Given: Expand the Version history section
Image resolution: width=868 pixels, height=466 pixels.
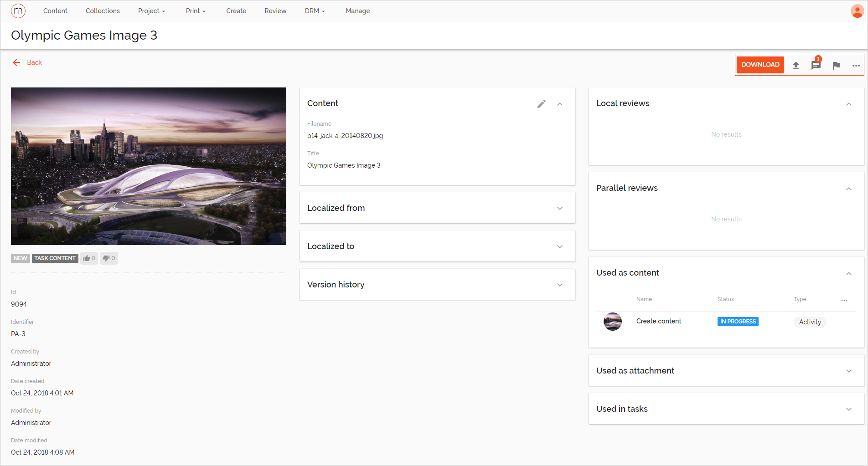Looking at the screenshot, I should 559,285.
